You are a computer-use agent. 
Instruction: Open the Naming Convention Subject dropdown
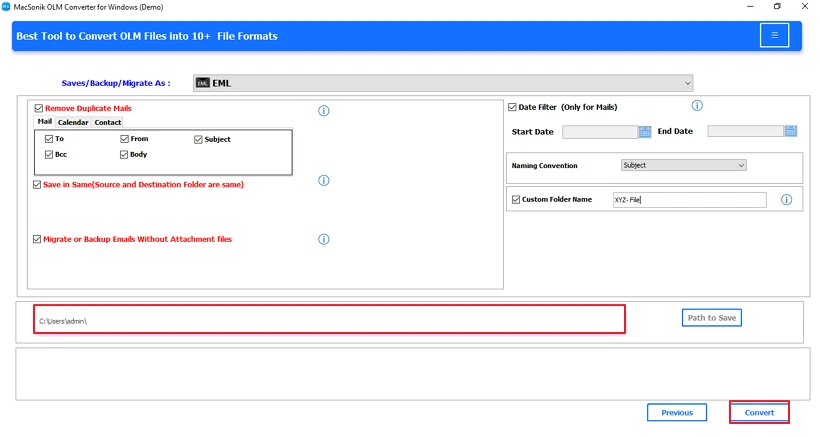click(x=682, y=165)
